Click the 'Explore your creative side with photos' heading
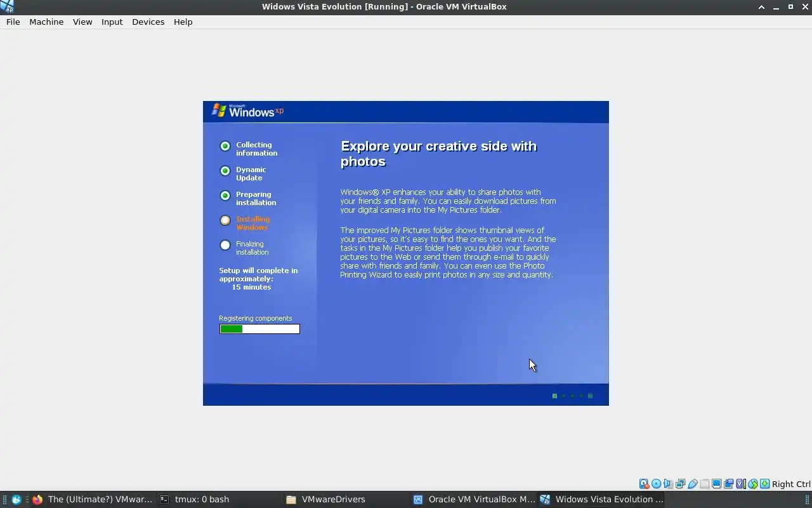The width and height of the screenshot is (812, 508). 438,154
